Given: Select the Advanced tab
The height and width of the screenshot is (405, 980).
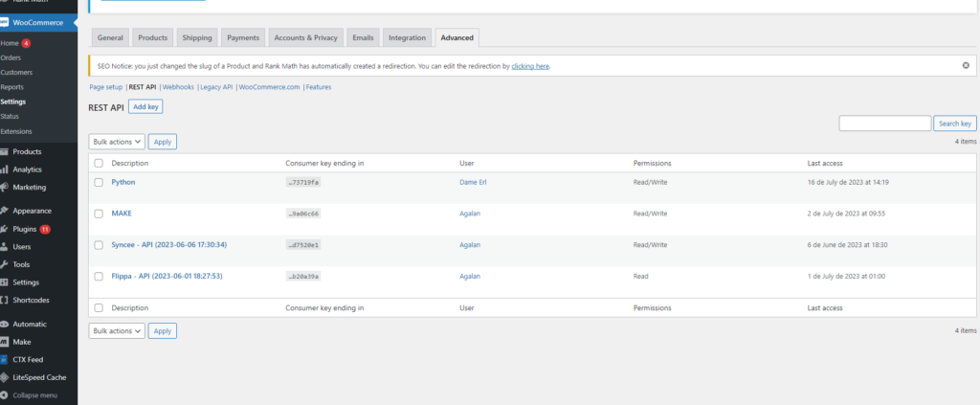Looking at the screenshot, I should tap(457, 37).
